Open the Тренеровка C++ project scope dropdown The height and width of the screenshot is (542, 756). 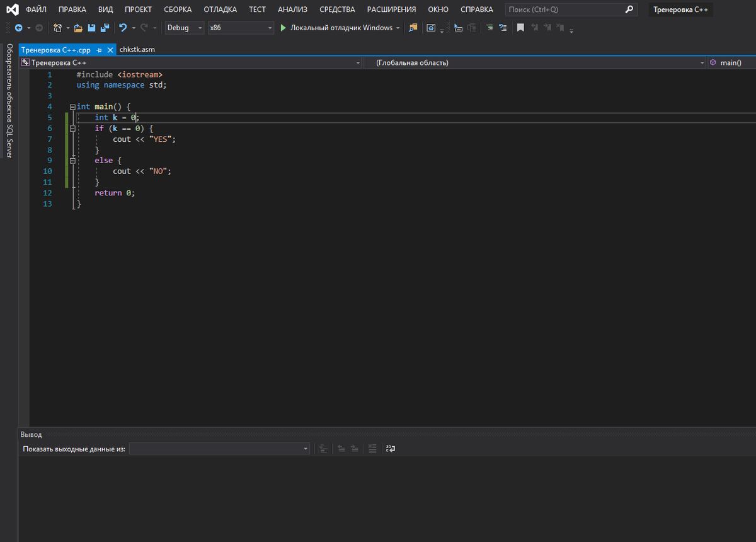[191, 63]
